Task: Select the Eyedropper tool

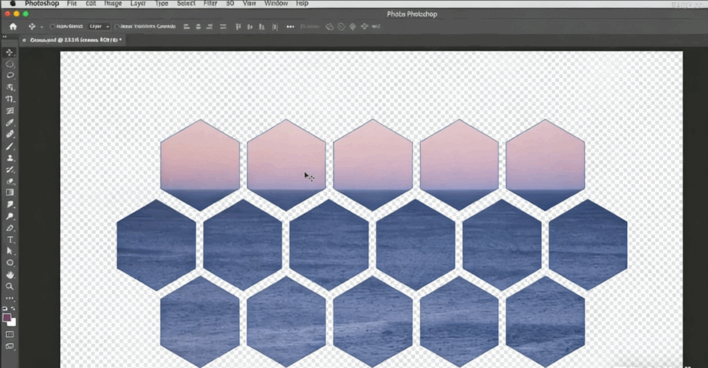Action: [9, 122]
